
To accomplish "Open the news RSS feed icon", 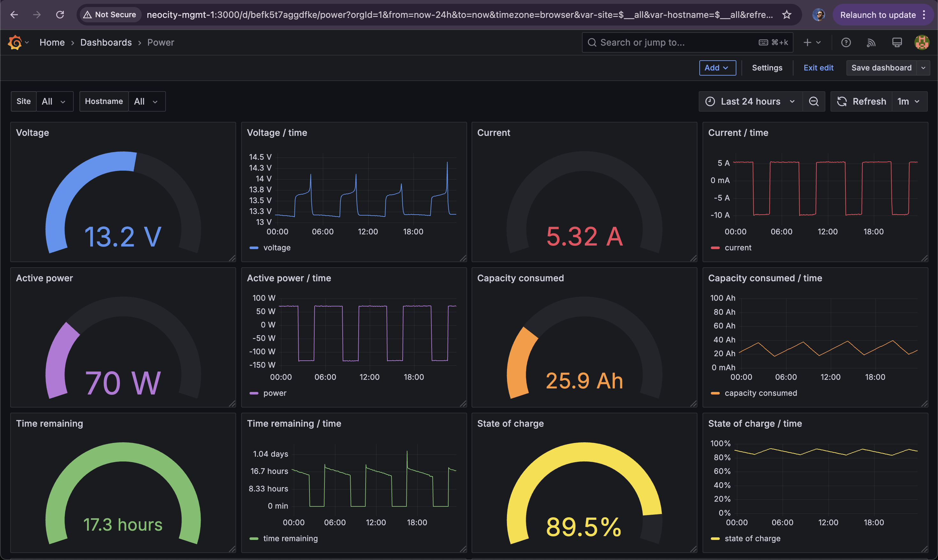I will (871, 42).
